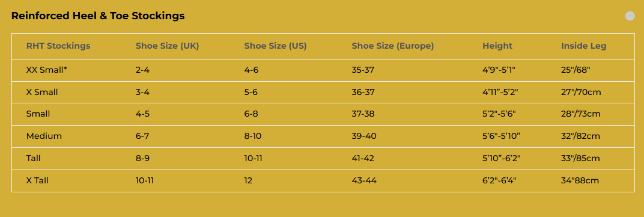Click the 39-40 Europe shoe size cell
Image resolution: width=644 pixels, height=217 pixels.
coord(364,136)
